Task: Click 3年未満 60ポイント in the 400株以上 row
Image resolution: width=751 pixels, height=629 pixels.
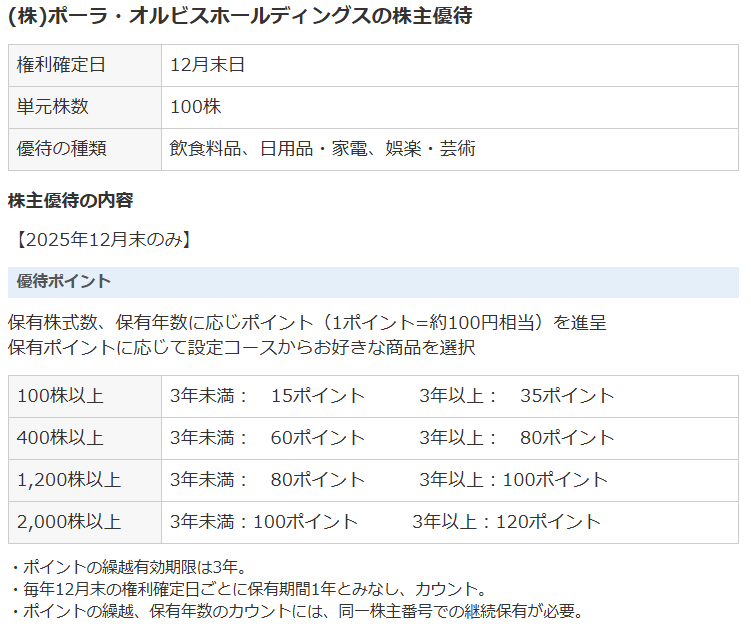Action: [x=267, y=438]
